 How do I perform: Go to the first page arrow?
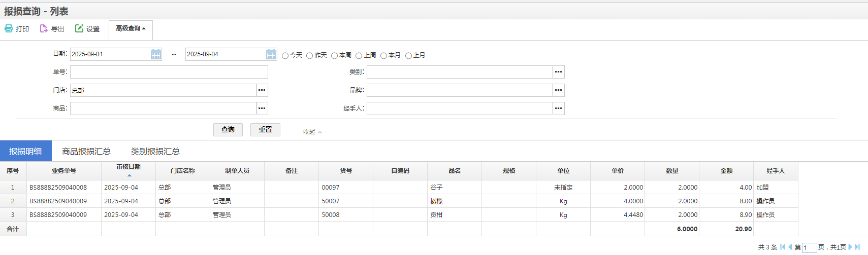tap(783, 247)
